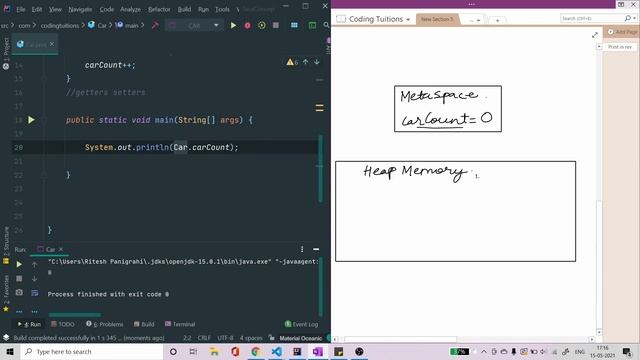Open Visual Studio Code from taskbar
Viewport: 640px width, 360px height.
276,351
